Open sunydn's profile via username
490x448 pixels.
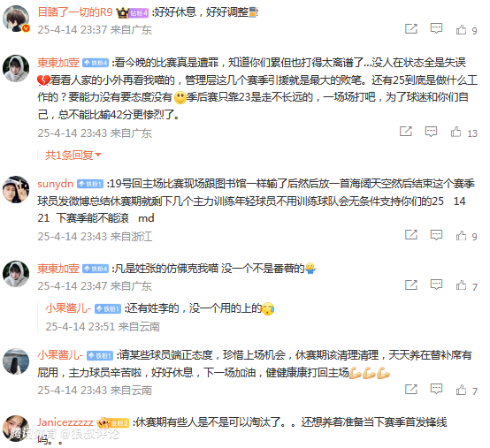pyautogui.click(x=56, y=184)
